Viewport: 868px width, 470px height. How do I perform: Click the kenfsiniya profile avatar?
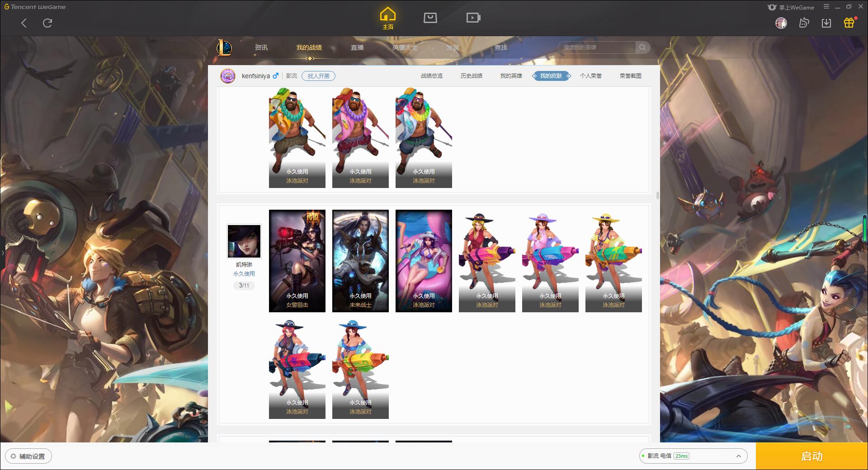tap(228, 76)
